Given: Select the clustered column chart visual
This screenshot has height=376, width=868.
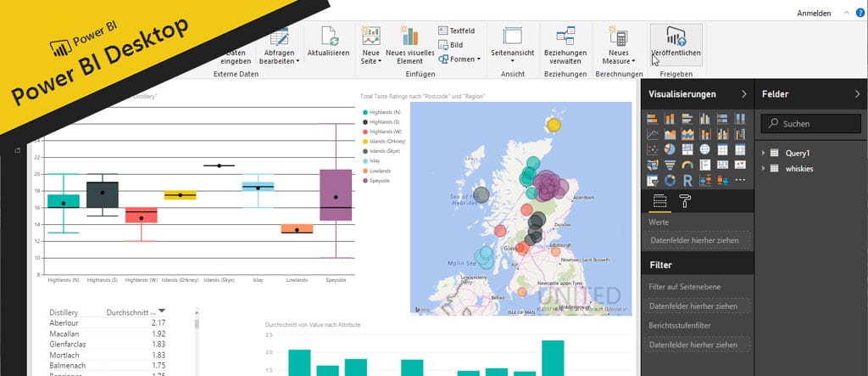Looking at the screenshot, I should (x=704, y=119).
